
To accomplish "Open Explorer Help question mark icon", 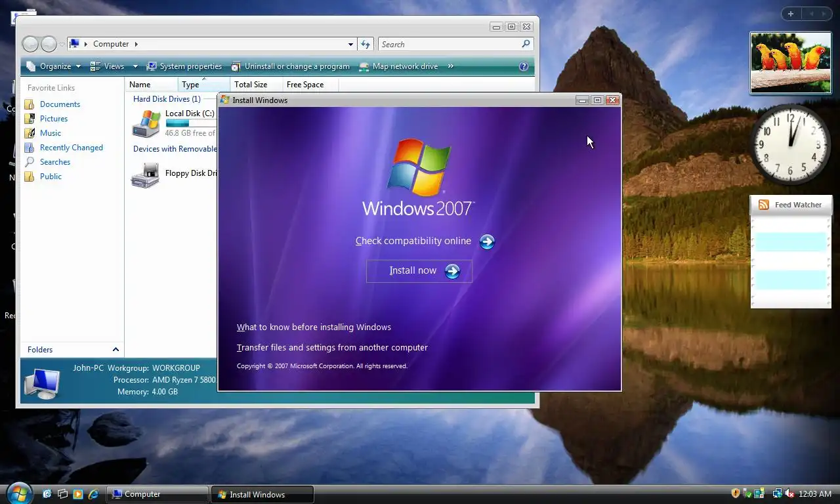I will click(x=524, y=66).
